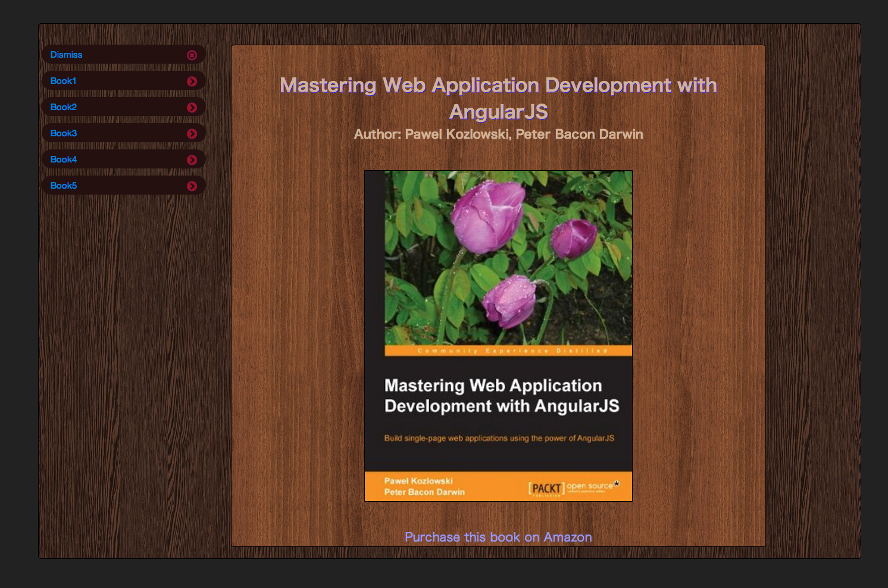Click the arrow icon on Book4 row
Screen dimensions: 888x588
coord(192,160)
